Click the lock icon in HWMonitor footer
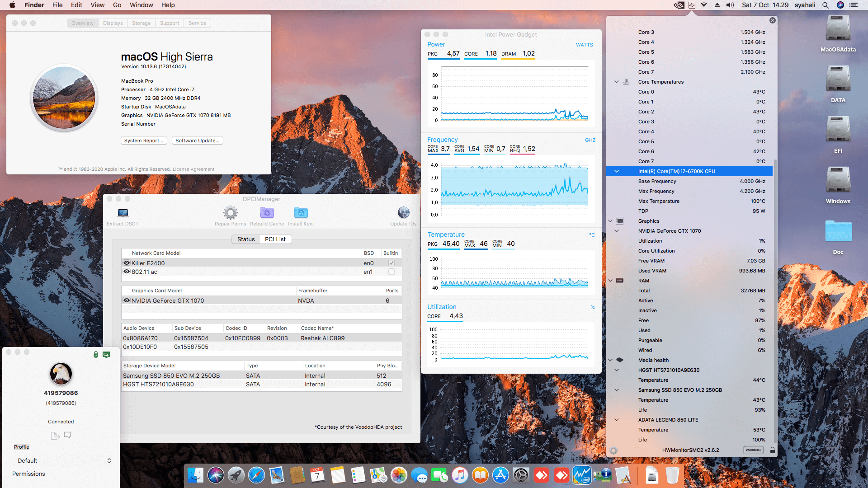Viewport: 868px width, 488px height. pyautogui.click(x=772, y=450)
